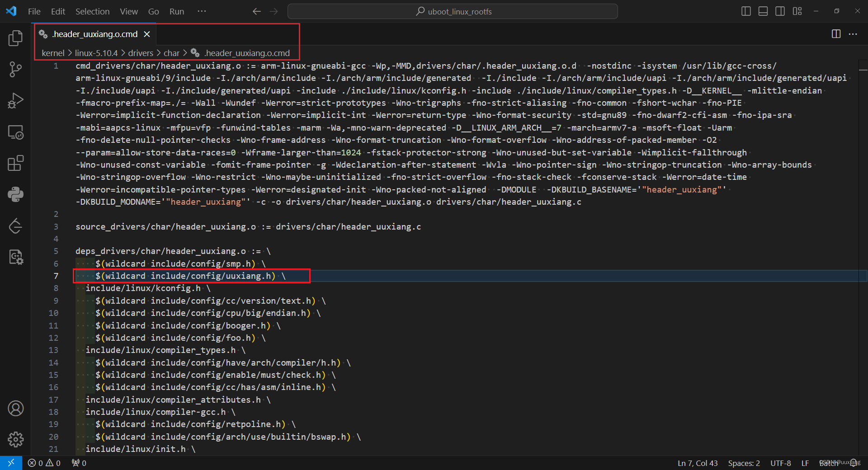Split the editor to the right
This screenshot has height=470, width=868.
click(836, 34)
